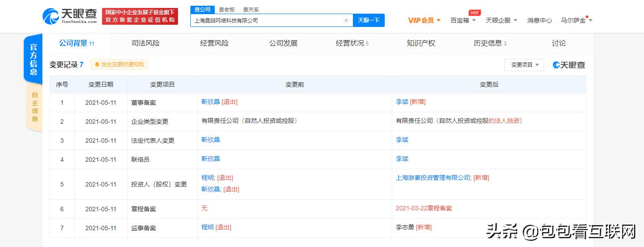Click 李斌 in the 法定代表人变更 row

(402, 140)
